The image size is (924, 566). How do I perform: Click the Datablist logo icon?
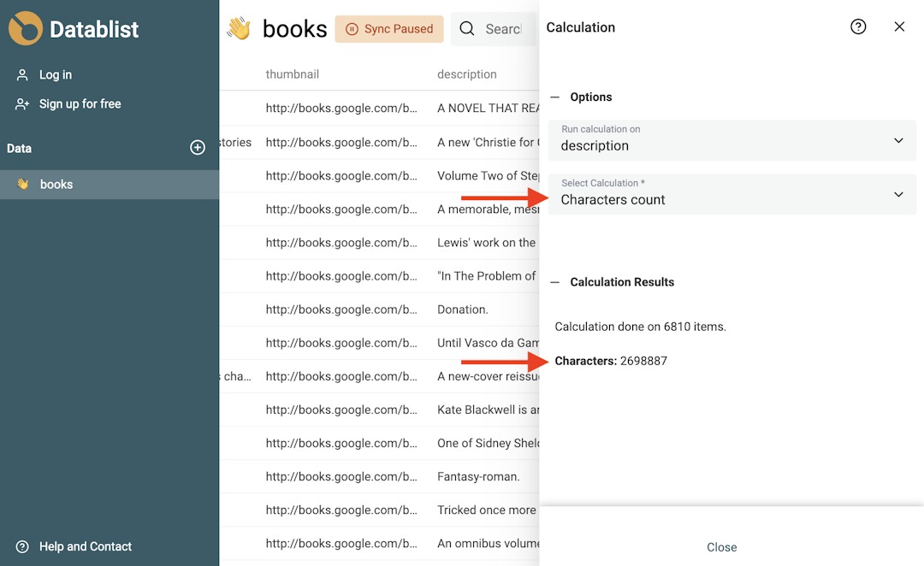pyautogui.click(x=25, y=28)
